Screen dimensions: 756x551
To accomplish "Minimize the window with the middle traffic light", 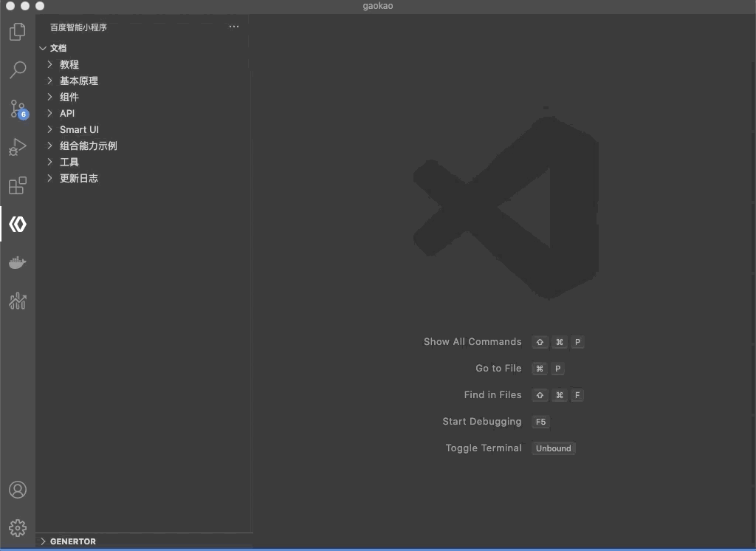I will click(25, 6).
